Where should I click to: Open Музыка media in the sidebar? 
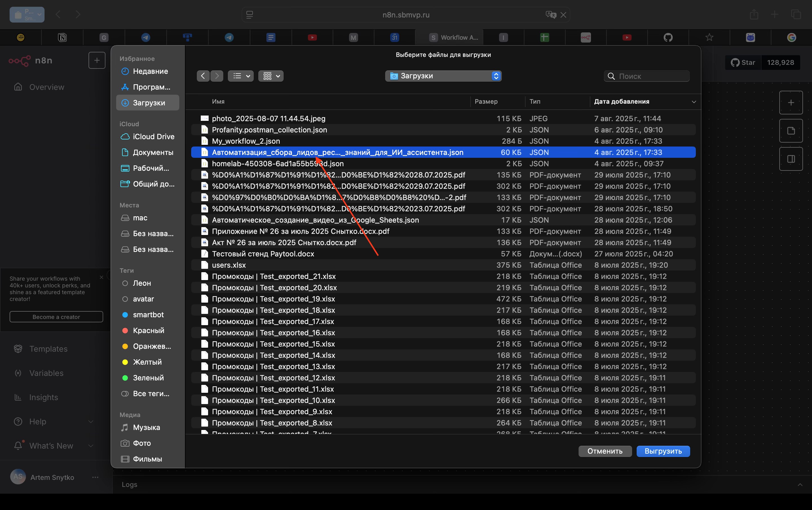pyautogui.click(x=146, y=427)
